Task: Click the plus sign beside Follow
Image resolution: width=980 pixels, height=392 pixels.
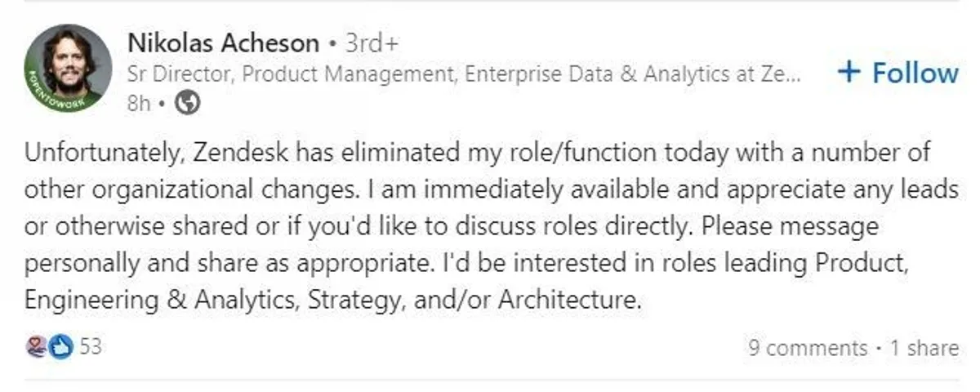Action: tap(850, 73)
